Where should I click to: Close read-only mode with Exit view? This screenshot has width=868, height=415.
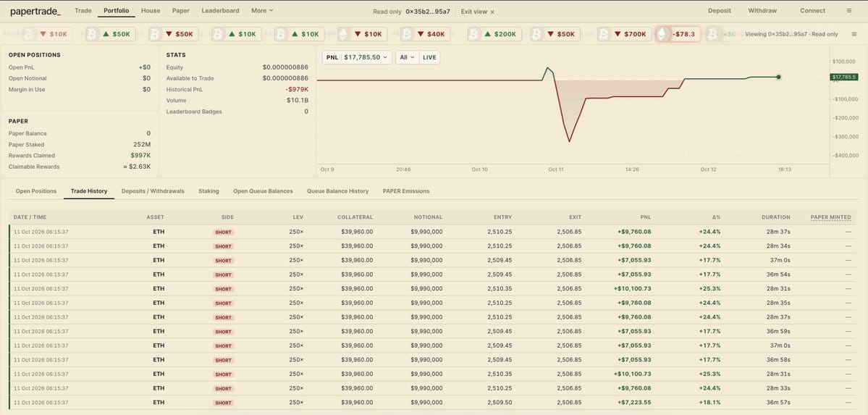tap(478, 11)
